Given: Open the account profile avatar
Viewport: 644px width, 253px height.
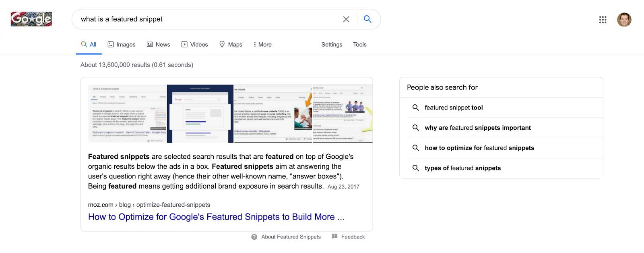Looking at the screenshot, I should pyautogui.click(x=624, y=19).
